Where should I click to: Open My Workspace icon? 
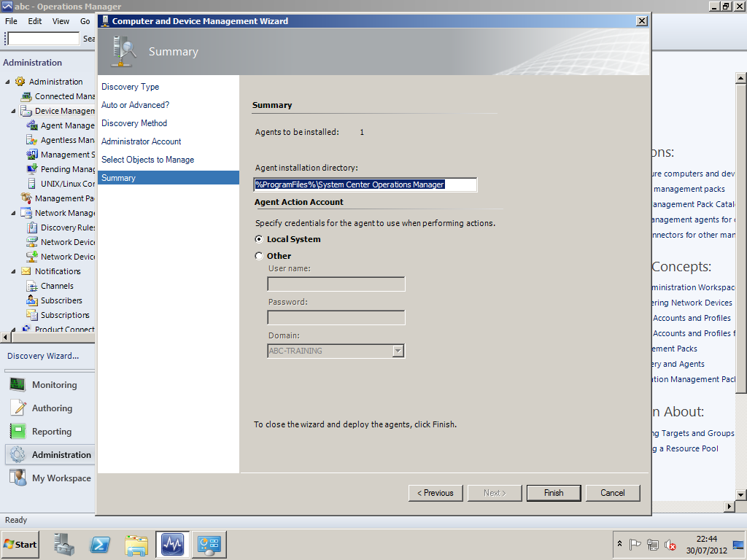[18, 478]
